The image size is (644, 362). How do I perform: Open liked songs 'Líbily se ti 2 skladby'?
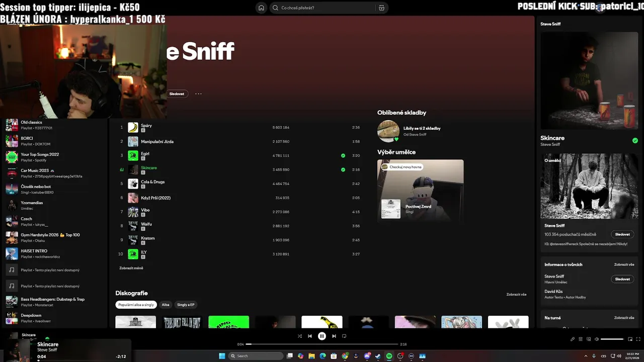(x=422, y=128)
